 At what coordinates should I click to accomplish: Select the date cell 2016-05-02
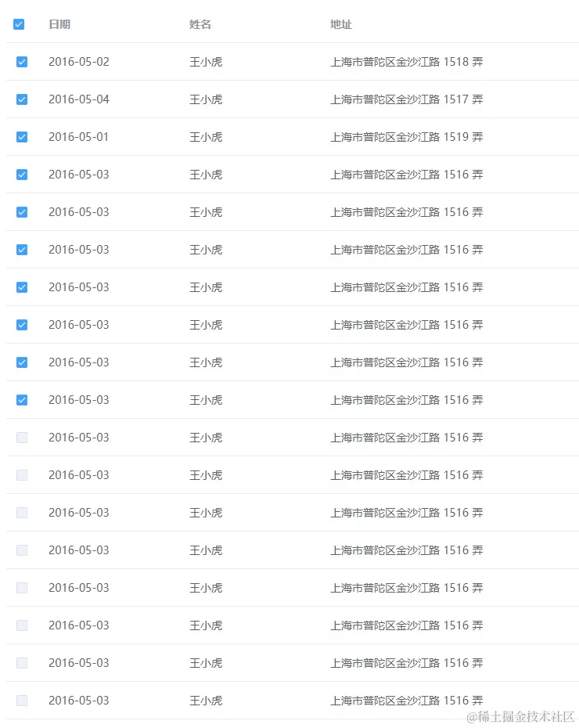tap(79, 62)
